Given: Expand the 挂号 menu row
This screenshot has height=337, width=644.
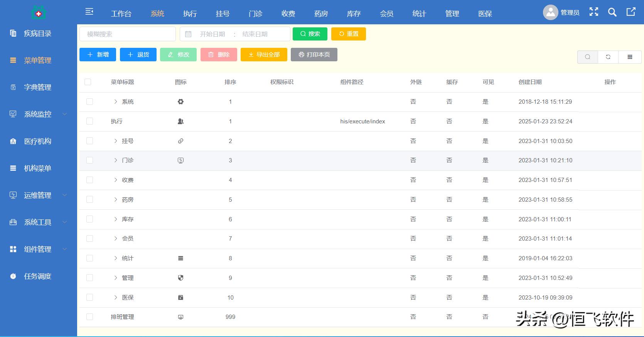Looking at the screenshot, I should point(115,141).
